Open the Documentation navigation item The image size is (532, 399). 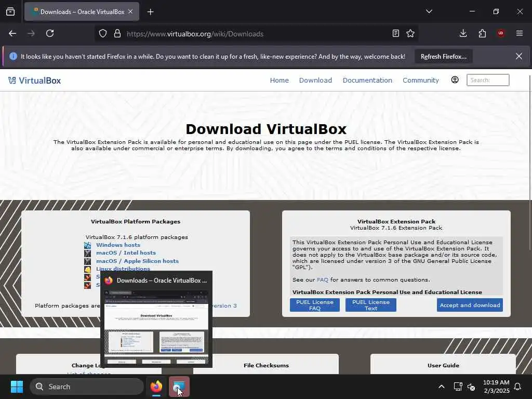click(367, 81)
